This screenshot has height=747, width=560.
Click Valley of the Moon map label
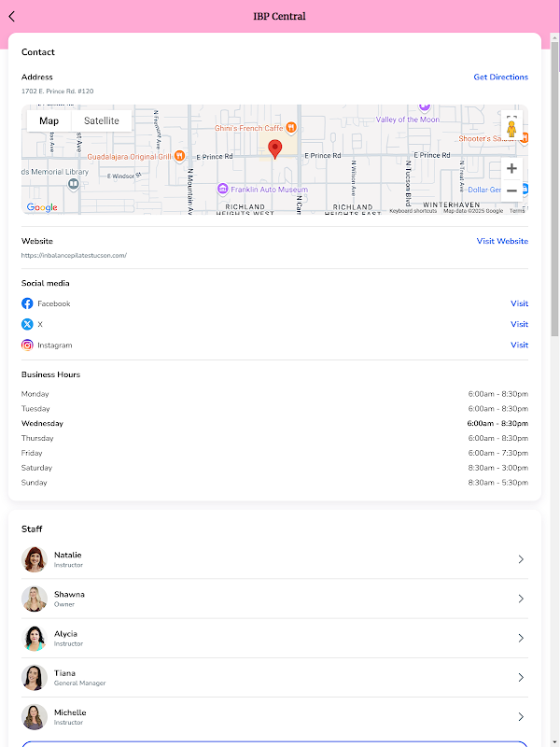click(x=408, y=120)
